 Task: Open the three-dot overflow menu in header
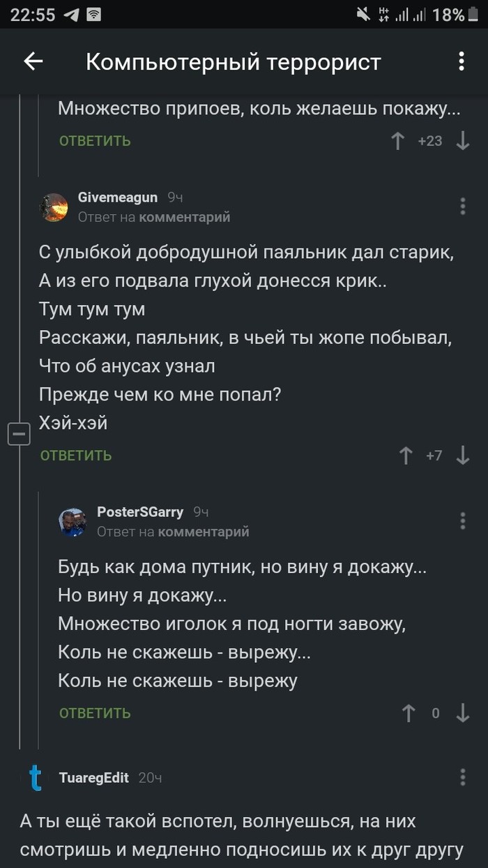pos(461,61)
